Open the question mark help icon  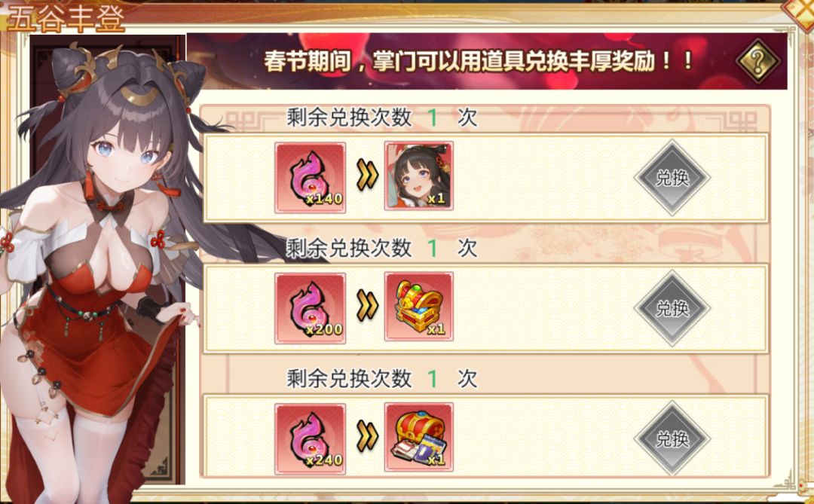coord(757,61)
